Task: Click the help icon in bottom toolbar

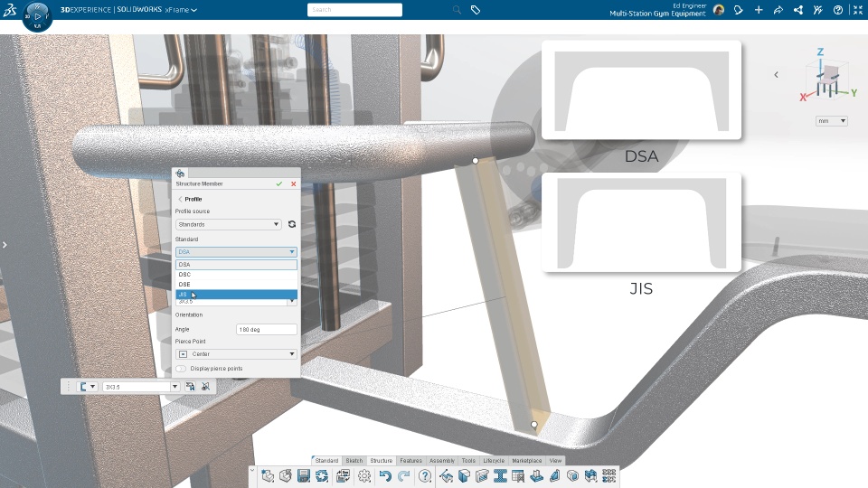Action: [425, 476]
